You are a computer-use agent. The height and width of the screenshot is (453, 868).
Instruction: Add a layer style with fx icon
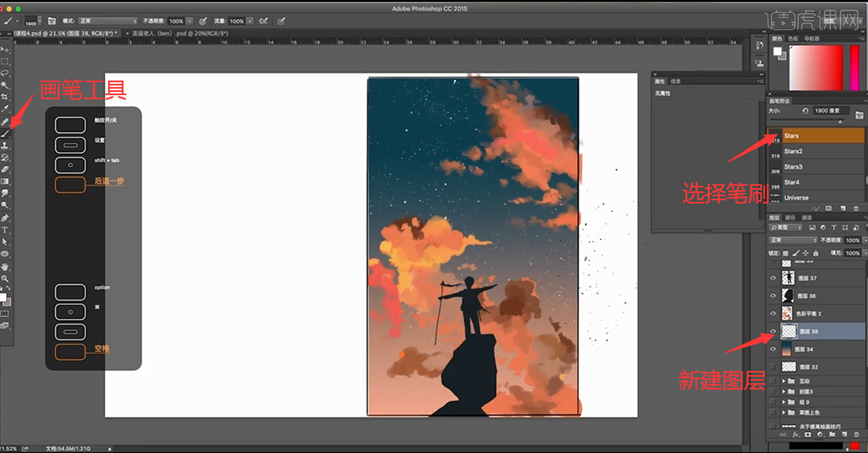click(x=796, y=434)
